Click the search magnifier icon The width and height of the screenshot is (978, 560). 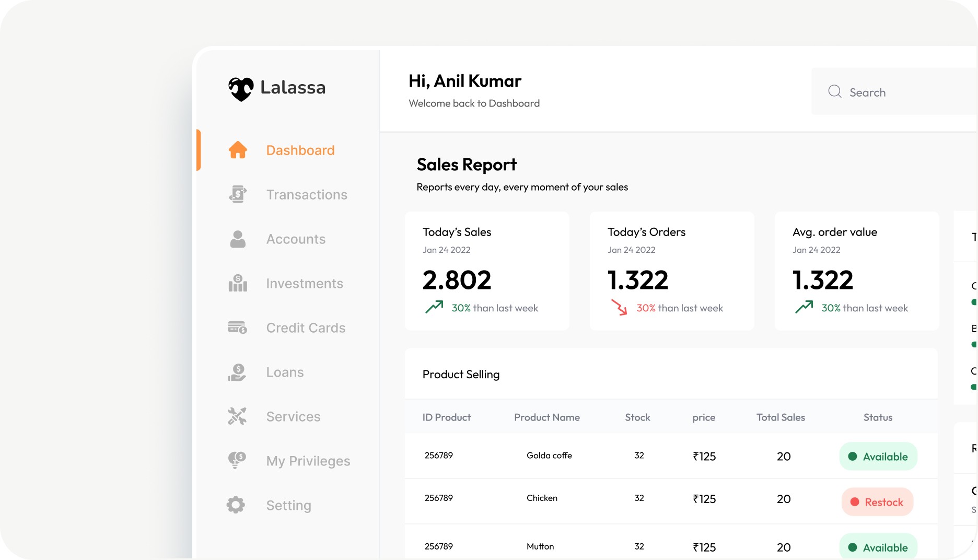click(835, 91)
